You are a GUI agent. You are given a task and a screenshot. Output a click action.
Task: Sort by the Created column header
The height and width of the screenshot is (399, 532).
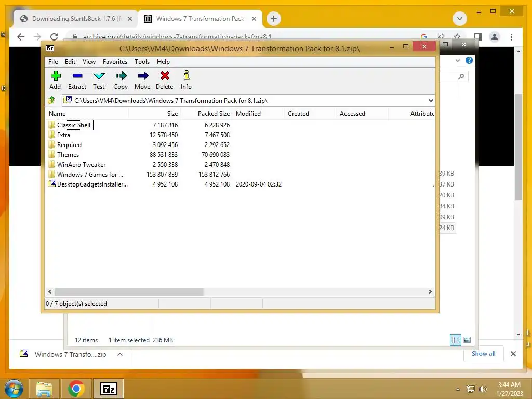point(310,114)
